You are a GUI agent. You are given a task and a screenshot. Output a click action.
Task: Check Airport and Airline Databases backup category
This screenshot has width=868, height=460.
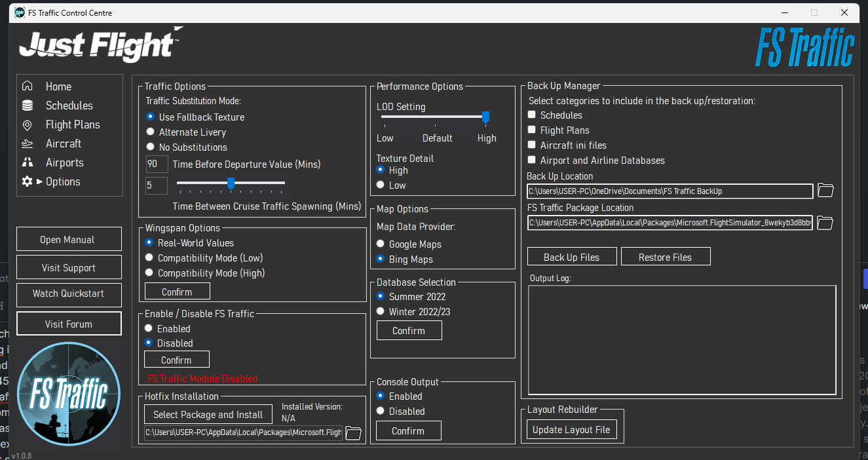click(x=532, y=160)
